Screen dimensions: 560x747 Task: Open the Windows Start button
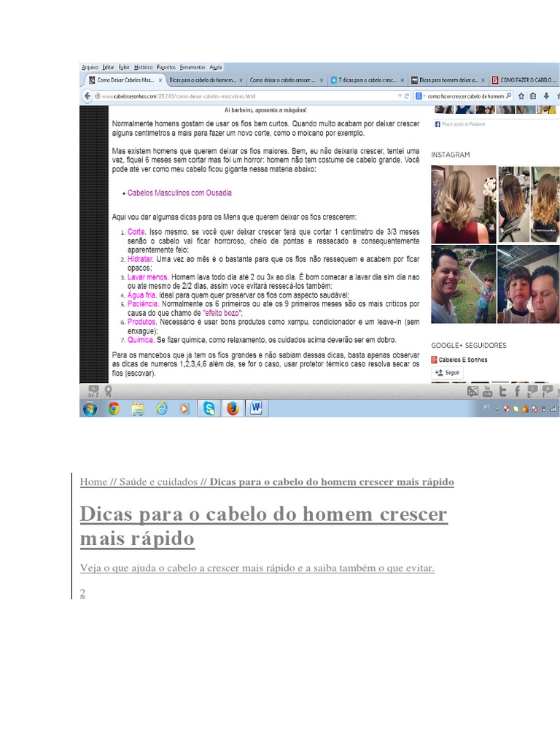coord(90,409)
